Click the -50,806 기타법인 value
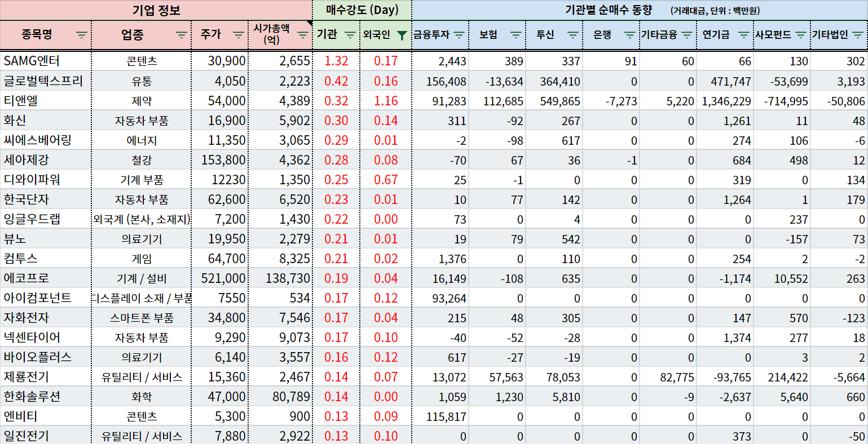The height and width of the screenshot is (444, 868). pos(840,100)
